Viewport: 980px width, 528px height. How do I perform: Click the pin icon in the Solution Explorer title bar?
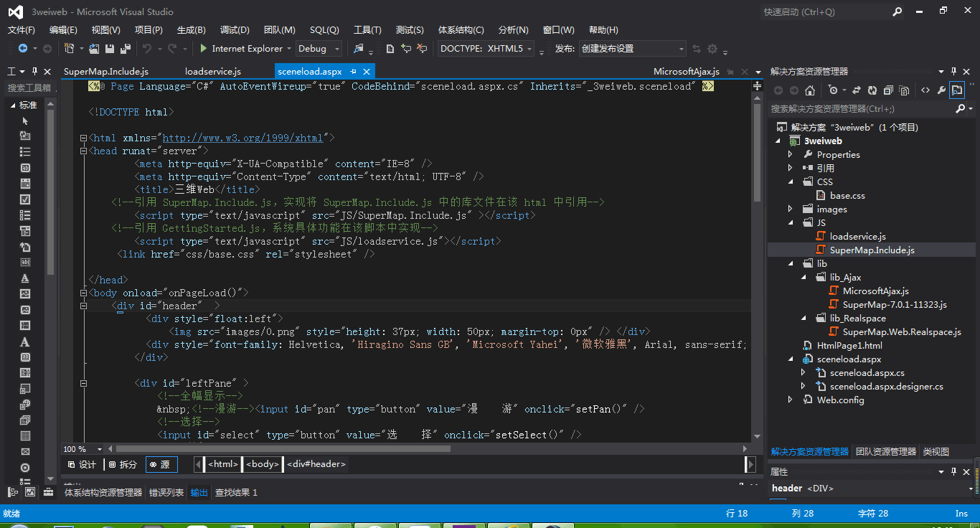(953, 72)
